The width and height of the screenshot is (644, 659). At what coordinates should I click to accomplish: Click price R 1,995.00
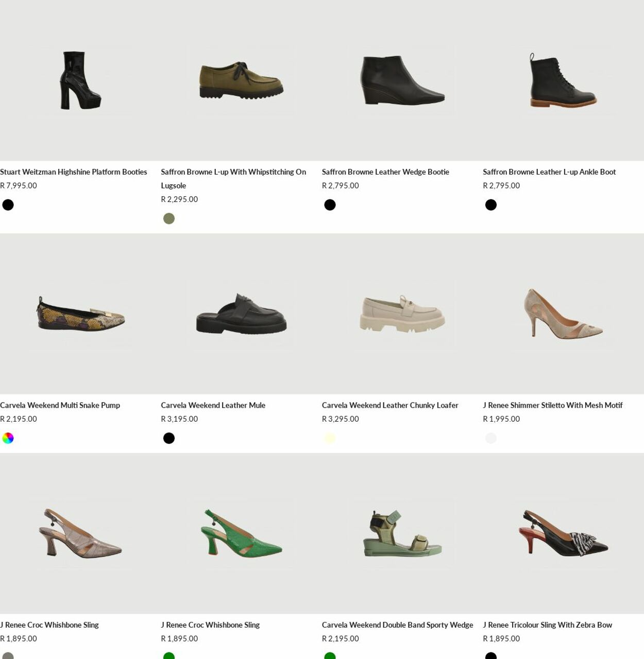501,419
